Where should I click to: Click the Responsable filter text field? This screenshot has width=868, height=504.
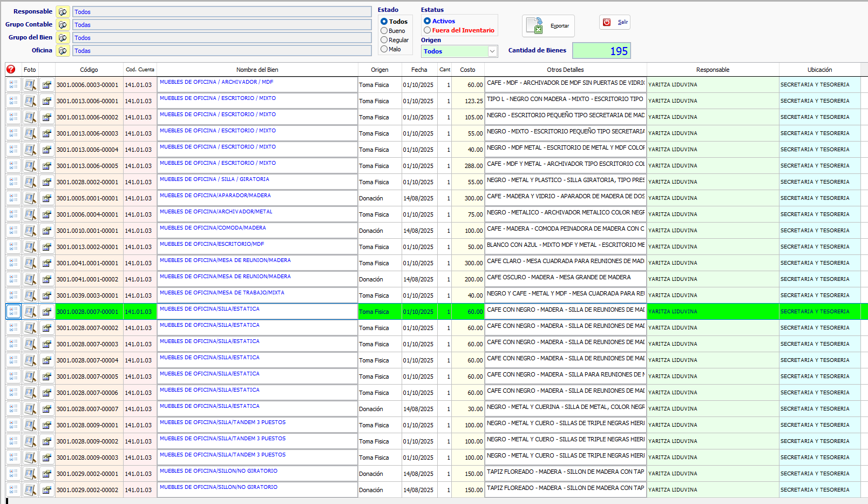pyautogui.click(x=222, y=12)
